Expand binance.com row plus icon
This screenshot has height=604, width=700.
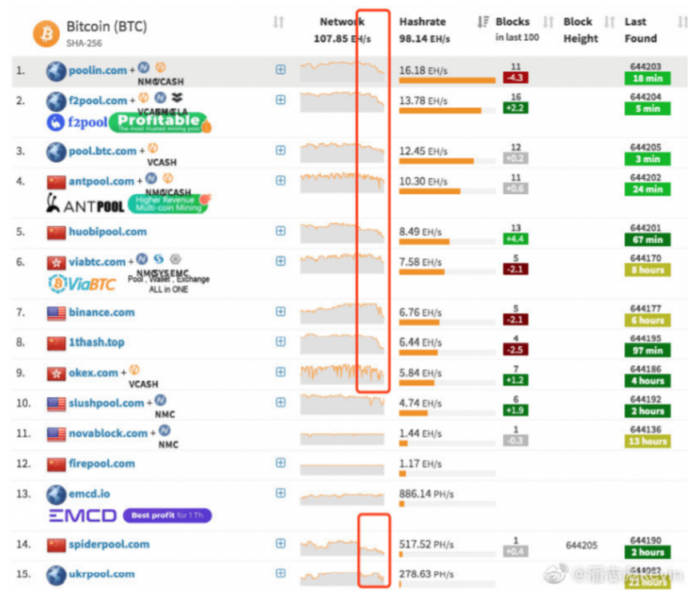click(x=280, y=312)
